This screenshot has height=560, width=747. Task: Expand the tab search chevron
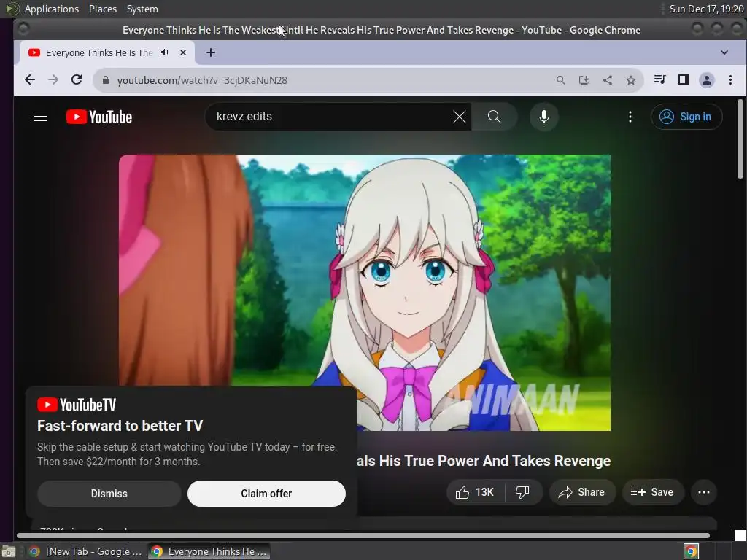point(724,52)
